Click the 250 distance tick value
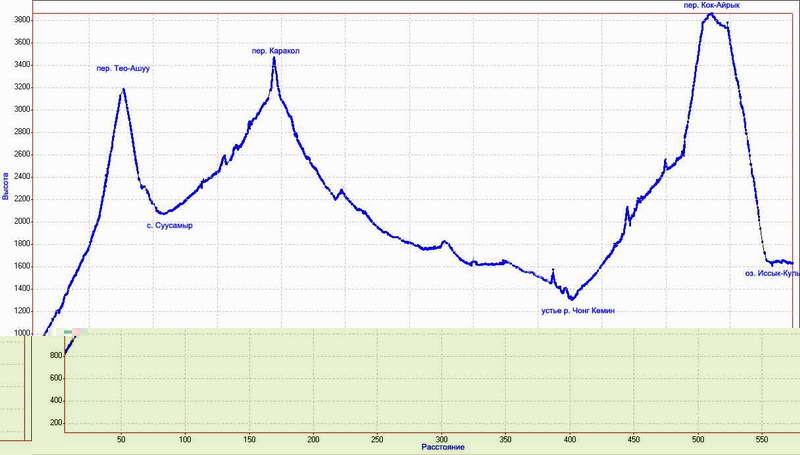 tap(377, 439)
